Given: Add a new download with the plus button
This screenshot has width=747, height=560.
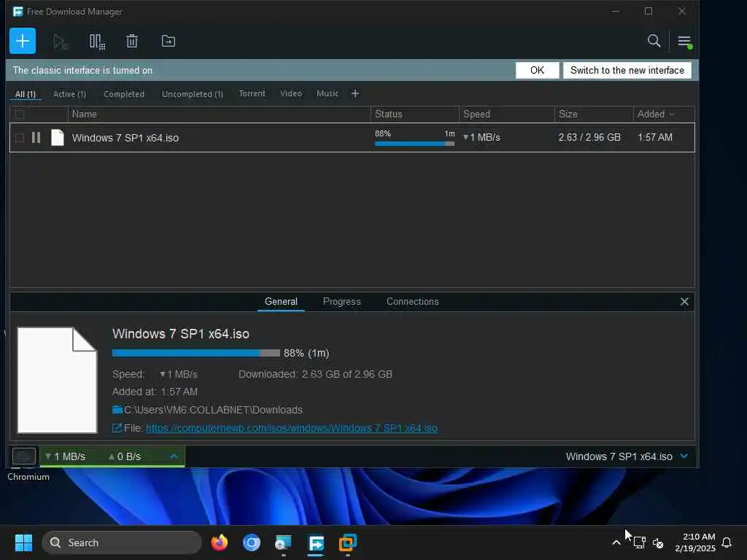Looking at the screenshot, I should tap(23, 41).
